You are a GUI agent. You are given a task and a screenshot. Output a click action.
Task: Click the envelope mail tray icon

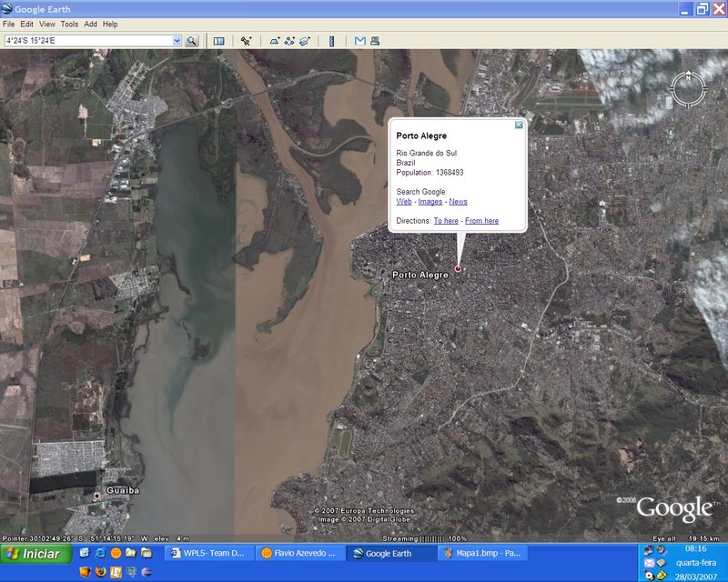pyautogui.click(x=649, y=563)
